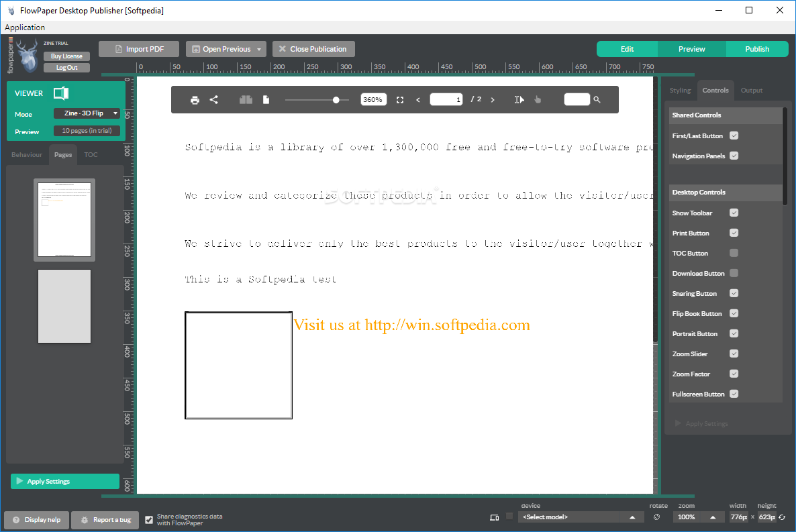Enable Download Button checkbox
This screenshot has height=532, width=796.
[734, 273]
